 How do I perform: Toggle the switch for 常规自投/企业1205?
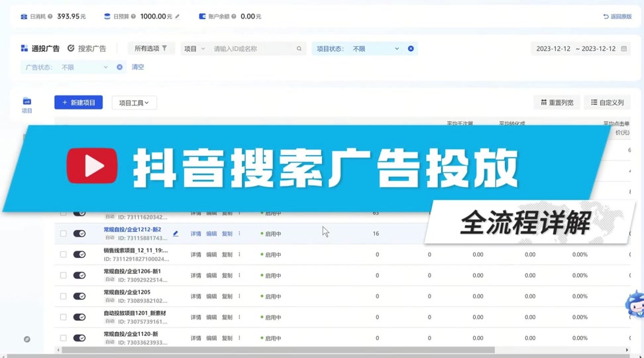point(80,296)
